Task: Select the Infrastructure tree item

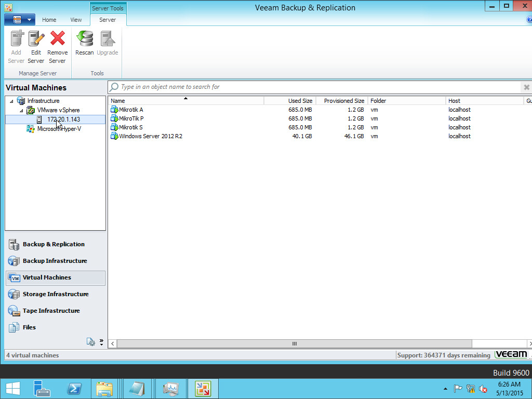Action: (44, 101)
